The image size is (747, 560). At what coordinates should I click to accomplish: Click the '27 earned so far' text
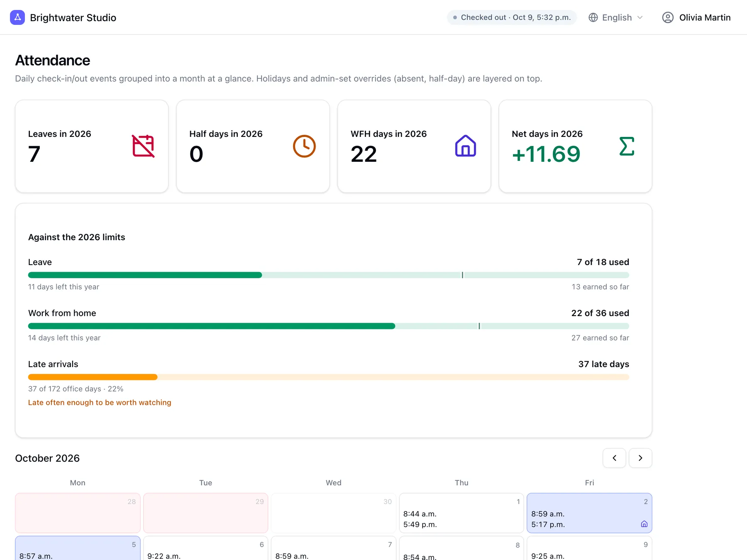point(600,338)
